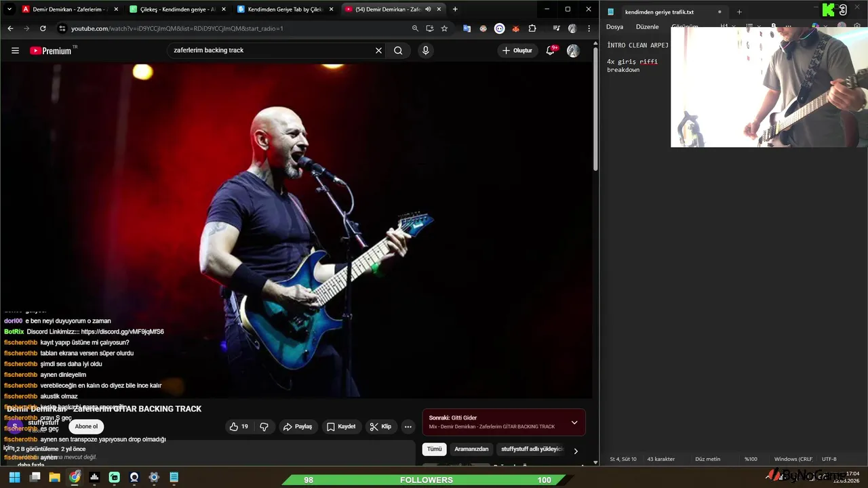Click the Oluştur create button

click(517, 50)
